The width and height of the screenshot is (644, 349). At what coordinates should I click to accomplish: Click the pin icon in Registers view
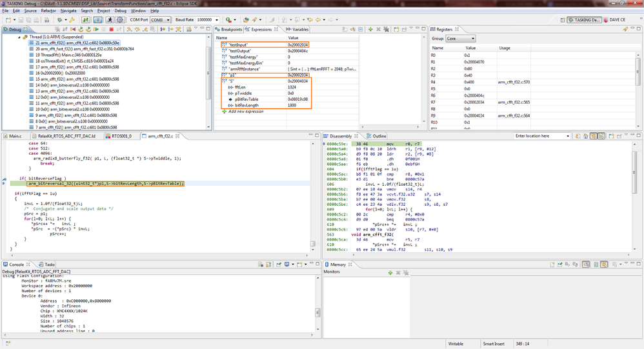625,29
